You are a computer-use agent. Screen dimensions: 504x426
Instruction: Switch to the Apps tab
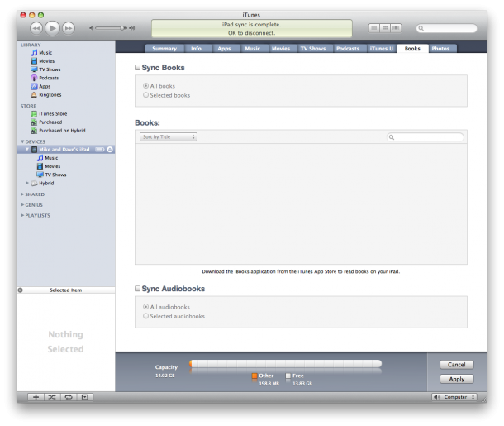[x=224, y=49]
